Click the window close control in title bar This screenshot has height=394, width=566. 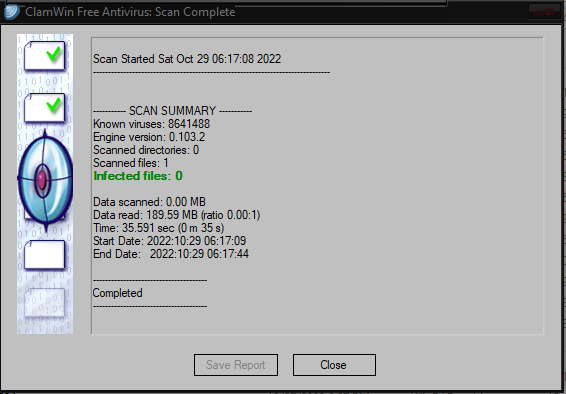click(545, 12)
